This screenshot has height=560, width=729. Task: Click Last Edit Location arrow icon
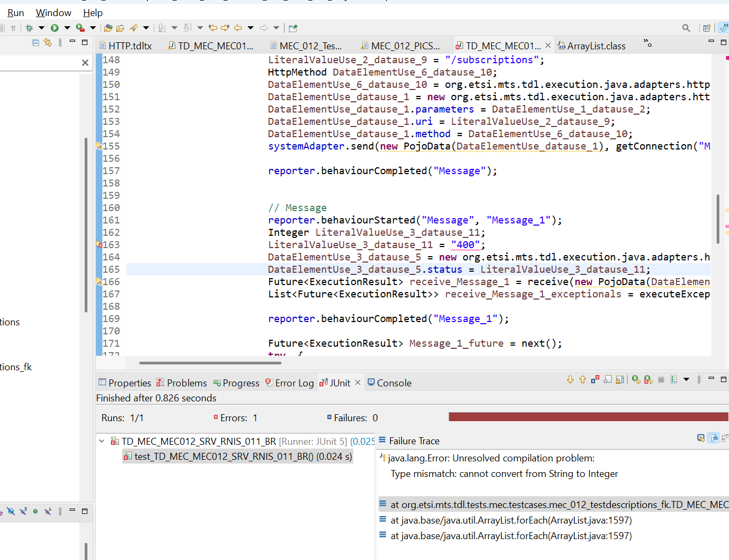(213, 28)
